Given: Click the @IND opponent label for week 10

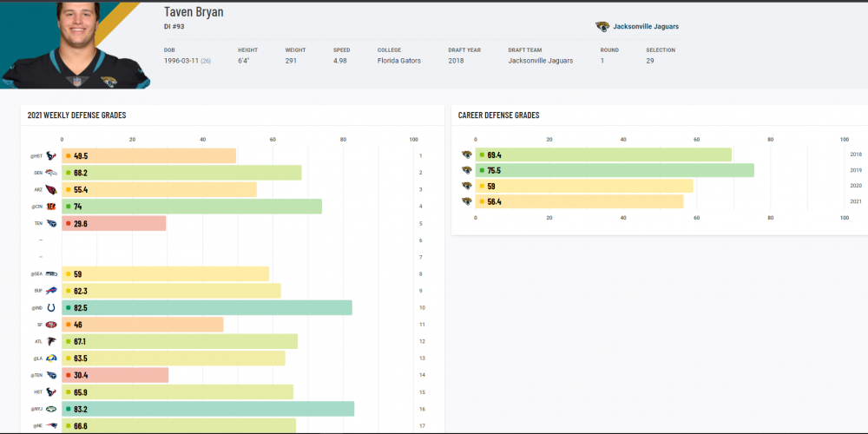Looking at the screenshot, I should click(36, 308).
